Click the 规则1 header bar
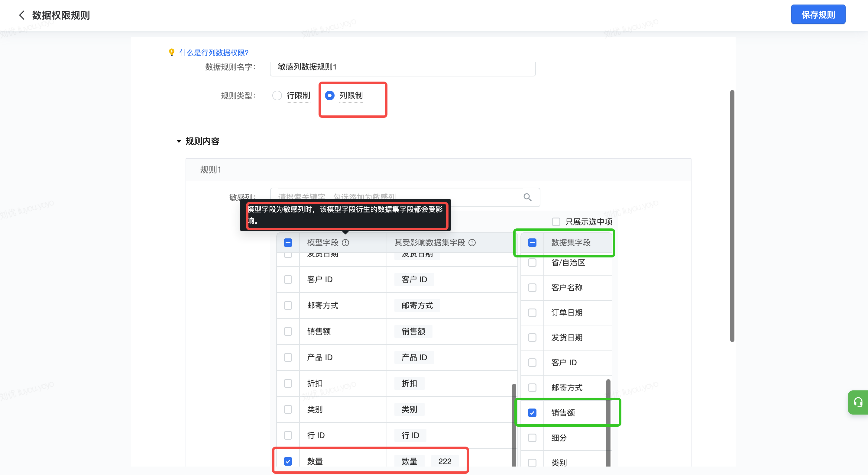Image resolution: width=868 pixels, height=475 pixels. (438, 170)
